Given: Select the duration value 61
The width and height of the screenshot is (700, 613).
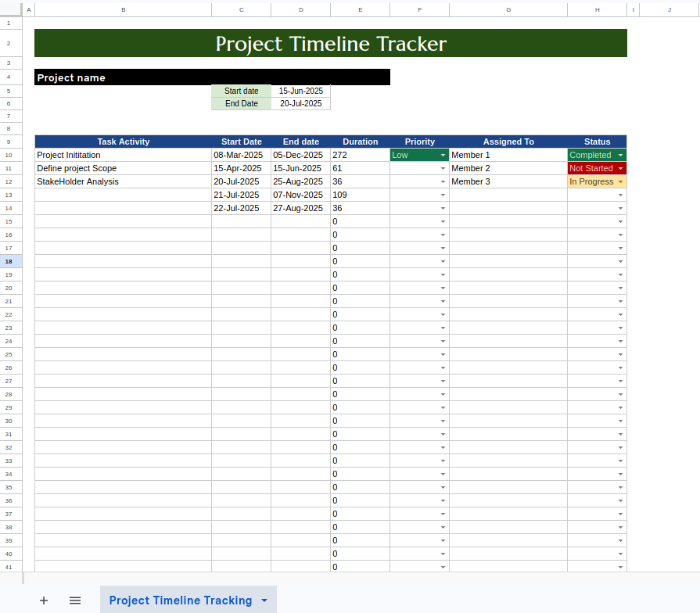Looking at the screenshot, I should tap(361, 168).
